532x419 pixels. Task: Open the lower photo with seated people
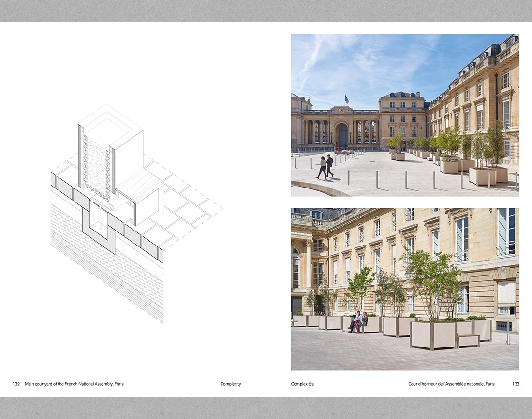(405, 289)
